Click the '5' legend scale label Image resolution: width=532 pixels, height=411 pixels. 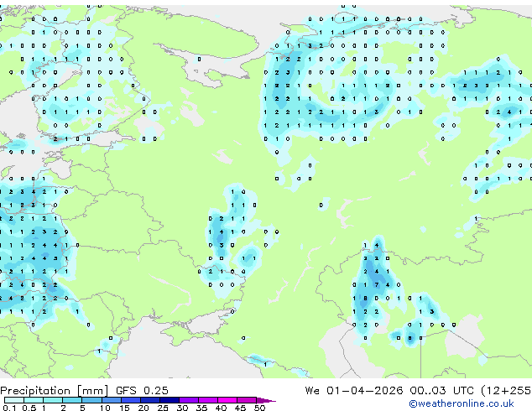pos(82,408)
